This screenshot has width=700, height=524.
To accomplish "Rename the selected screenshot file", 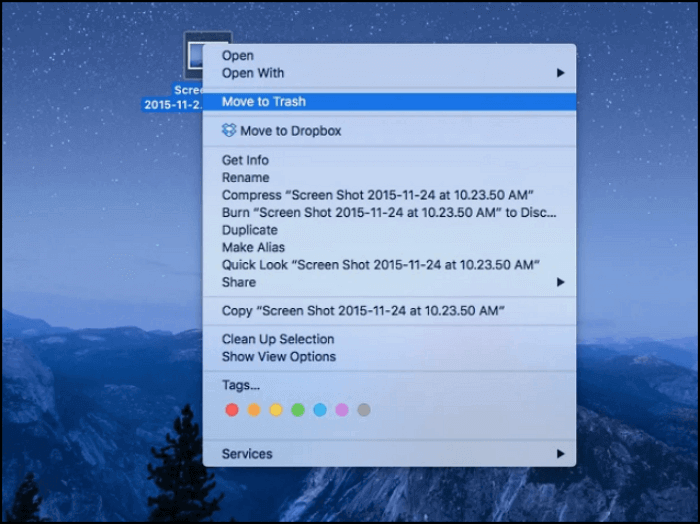I will pyautogui.click(x=245, y=178).
